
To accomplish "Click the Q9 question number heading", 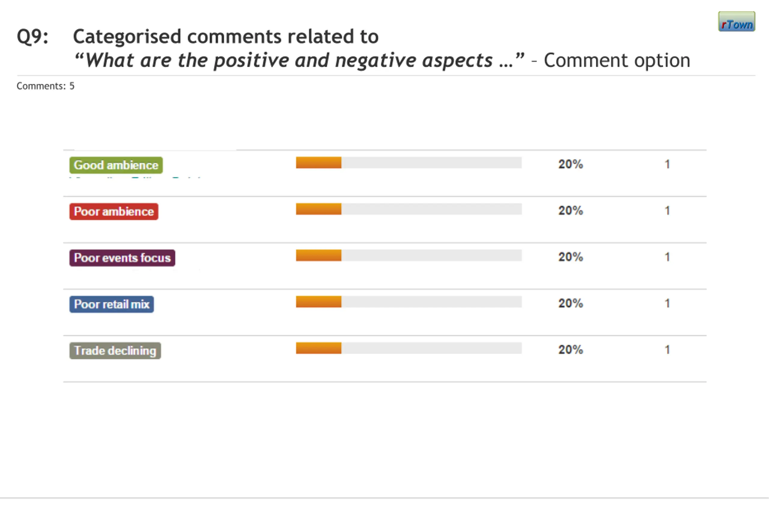I will pyautogui.click(x=32, y=36).
